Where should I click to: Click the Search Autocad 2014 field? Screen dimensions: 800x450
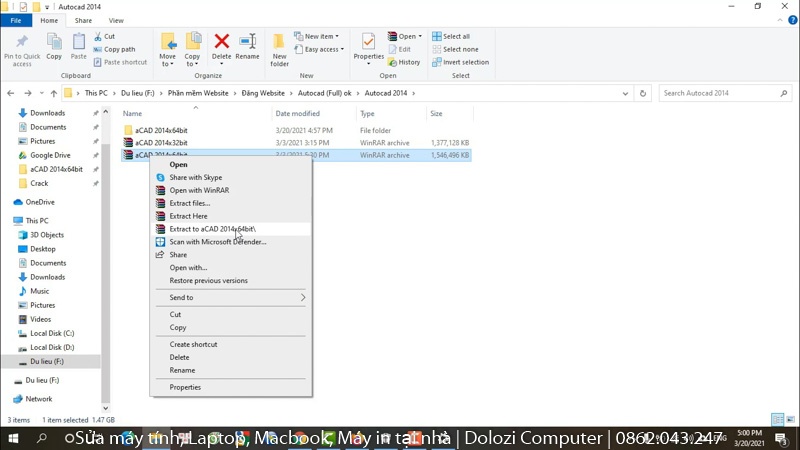coord(724,93)
